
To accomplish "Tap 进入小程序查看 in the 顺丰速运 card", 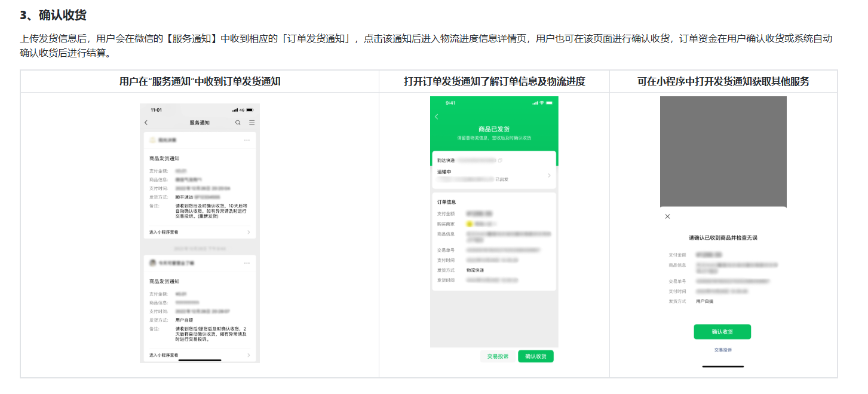I will click(164, 232).
